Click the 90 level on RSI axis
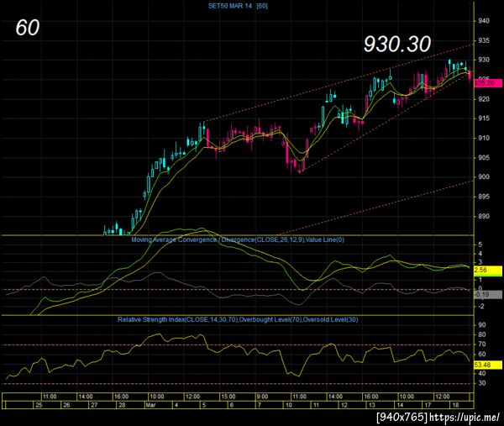The image size is (504, 426). coord(482,325)
